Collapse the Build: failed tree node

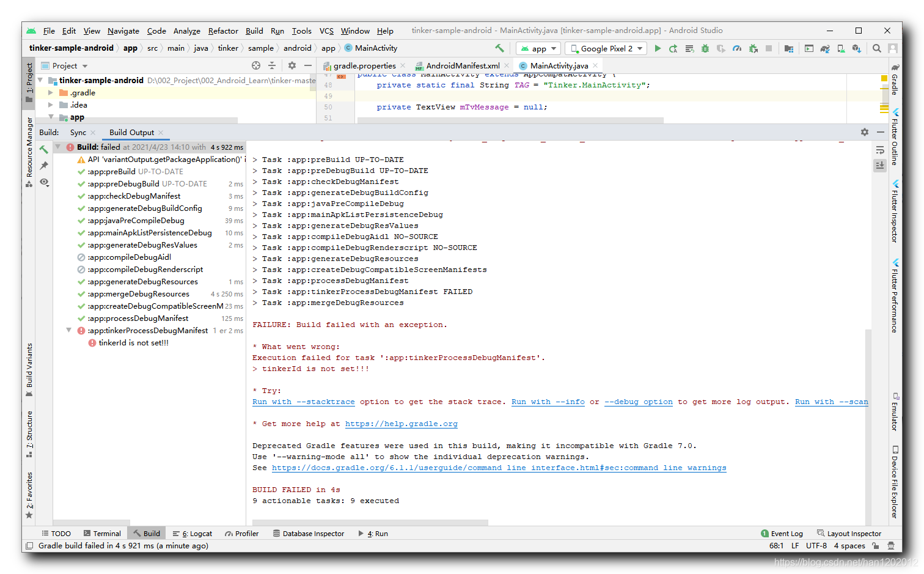(x=58, y=147)
